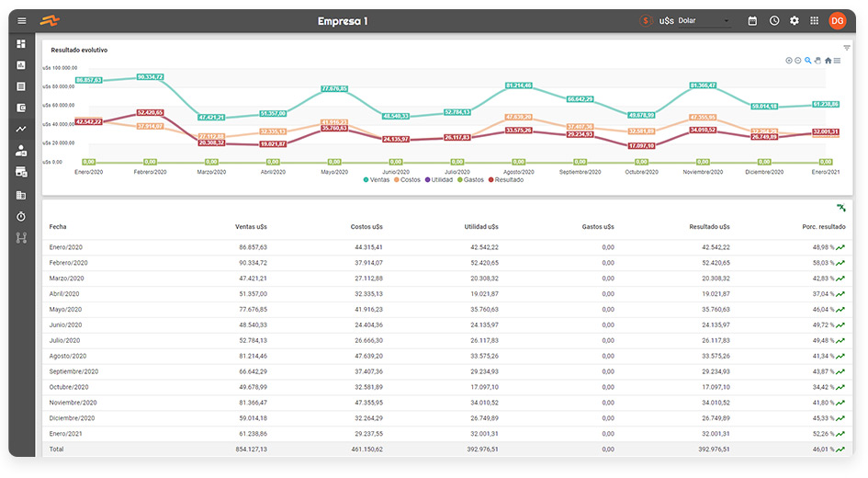Click the Costos u$s column header

tap(366, 226)
